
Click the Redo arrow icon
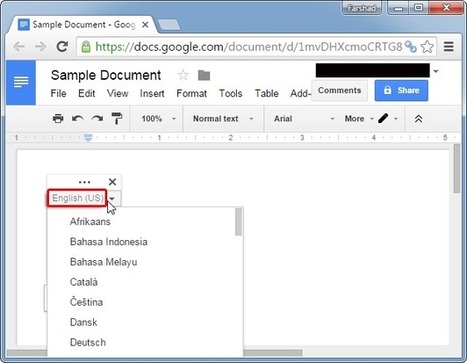pyautogui.click(x=97, y=118)
